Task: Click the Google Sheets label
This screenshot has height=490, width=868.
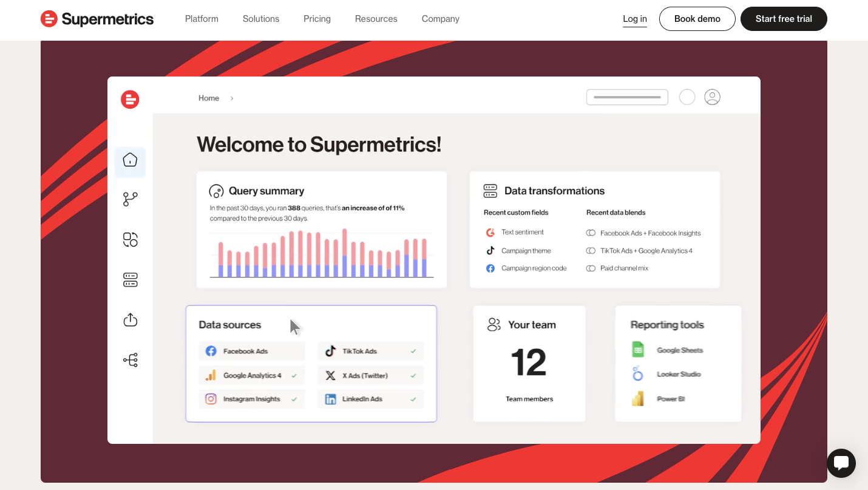Action: (x=680, y=350)
